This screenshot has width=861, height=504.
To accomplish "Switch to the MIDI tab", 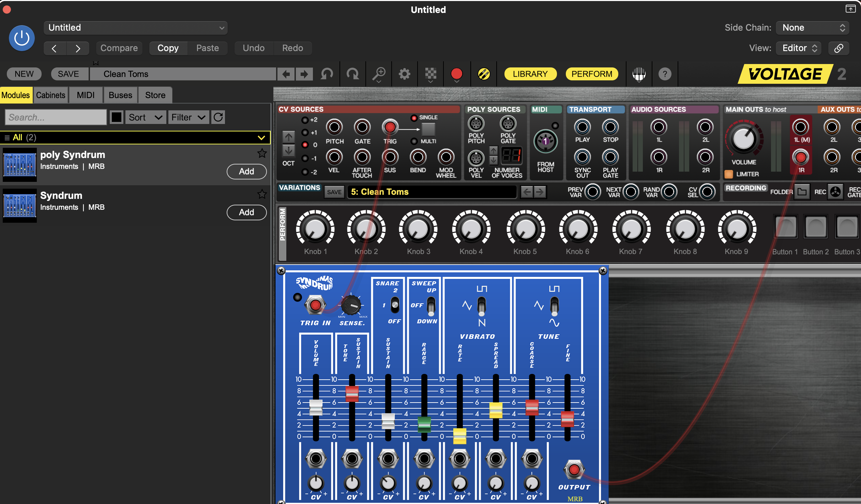I will (86, 95).
